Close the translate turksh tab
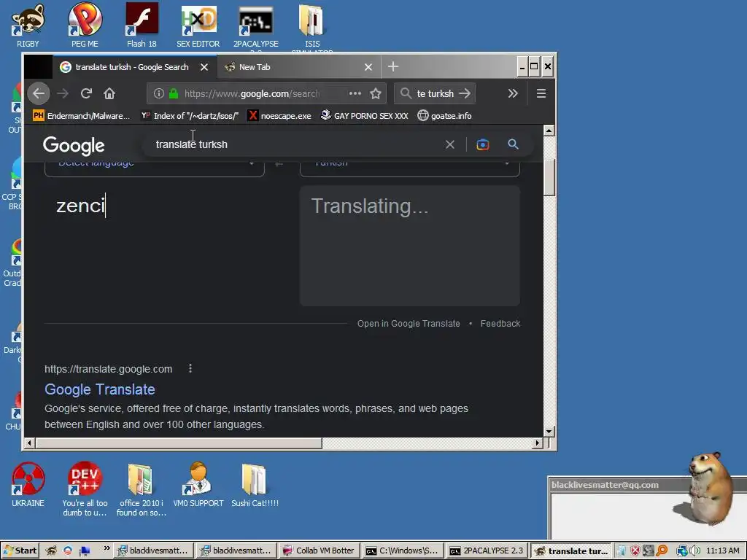 [204, 67]
